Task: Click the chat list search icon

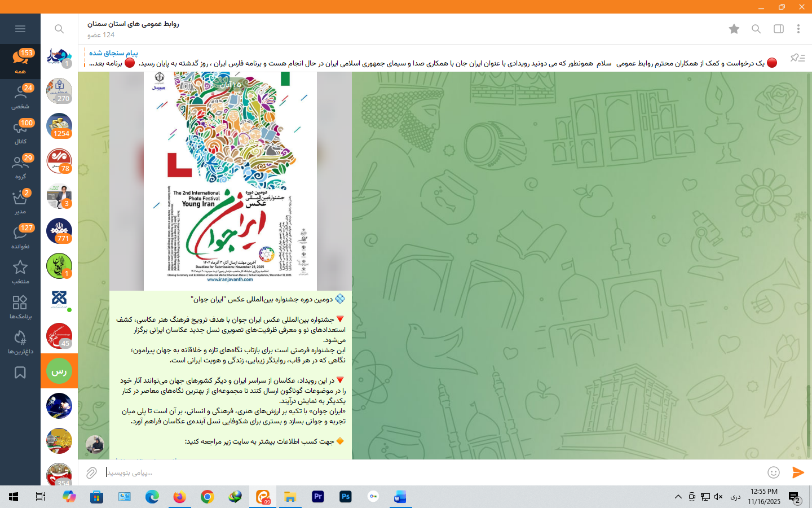Action: click(x=59, y=29)
